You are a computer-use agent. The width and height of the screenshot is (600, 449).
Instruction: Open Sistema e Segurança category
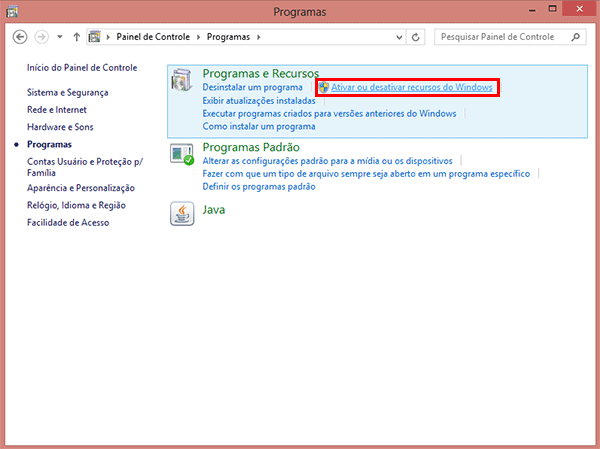coord(68,92)
